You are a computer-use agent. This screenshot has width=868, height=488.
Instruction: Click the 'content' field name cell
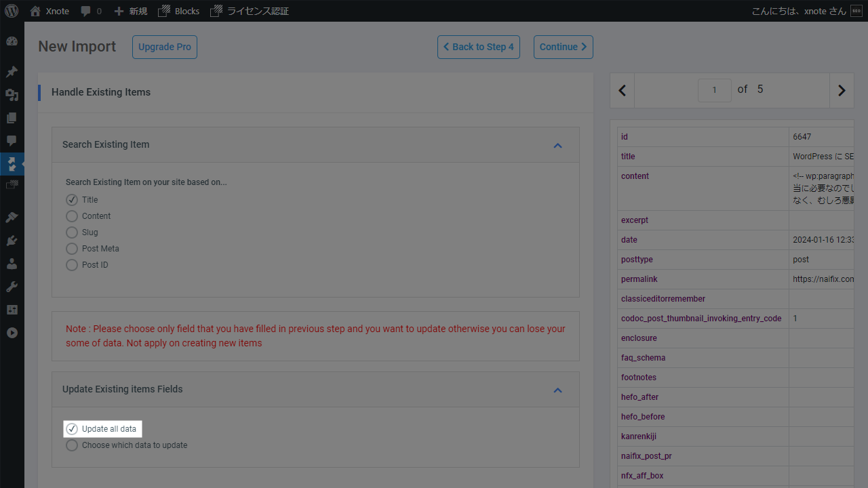pyautogui.click(x=703, y=188)
